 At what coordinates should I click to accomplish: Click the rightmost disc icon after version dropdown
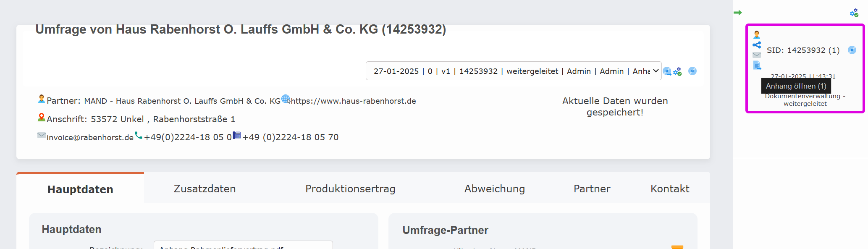tap(692, 71)
